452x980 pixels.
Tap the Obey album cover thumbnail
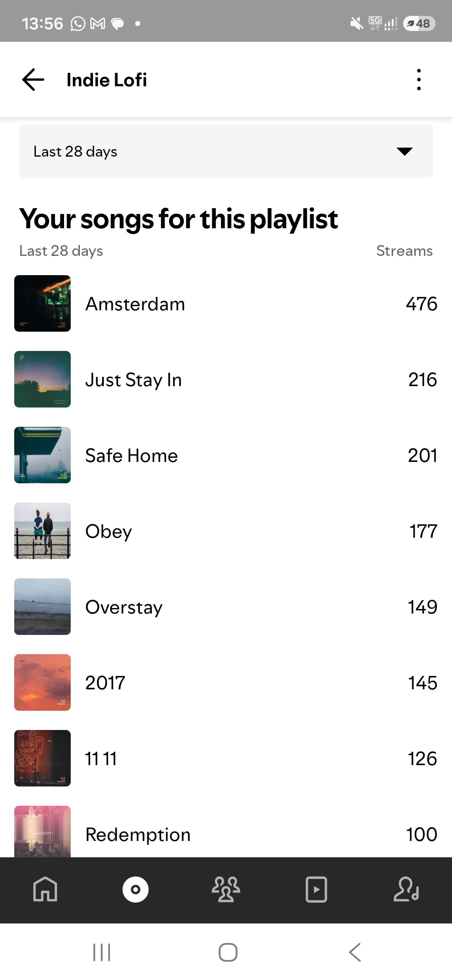click(42, 531)
